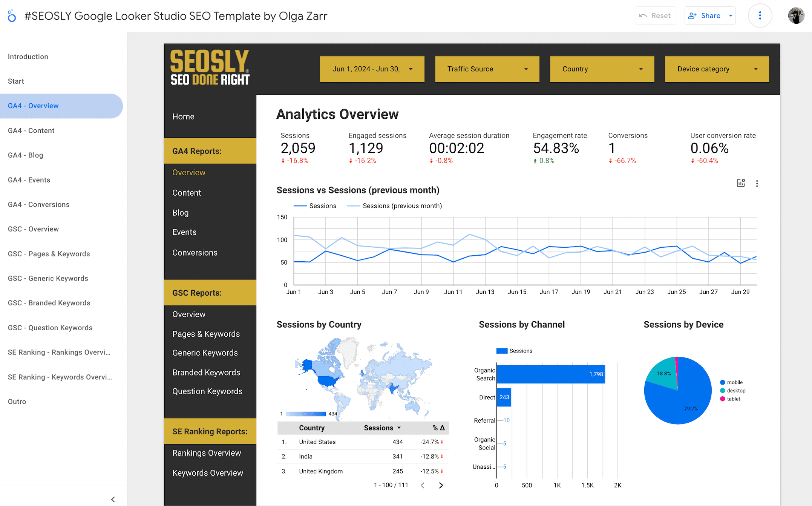Go to previous table page arrow

423,485
